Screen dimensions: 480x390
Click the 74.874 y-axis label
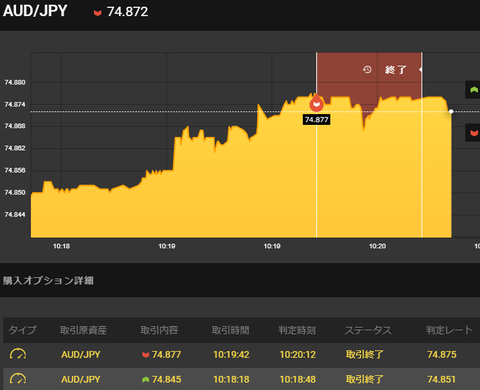(x=15, y=105)
